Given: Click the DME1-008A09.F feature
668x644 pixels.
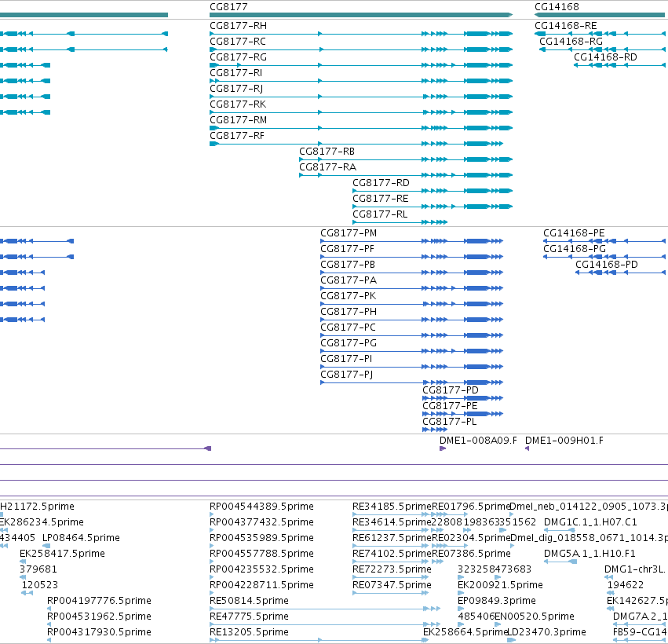Looking at the screenshot, I should [478, 441].
